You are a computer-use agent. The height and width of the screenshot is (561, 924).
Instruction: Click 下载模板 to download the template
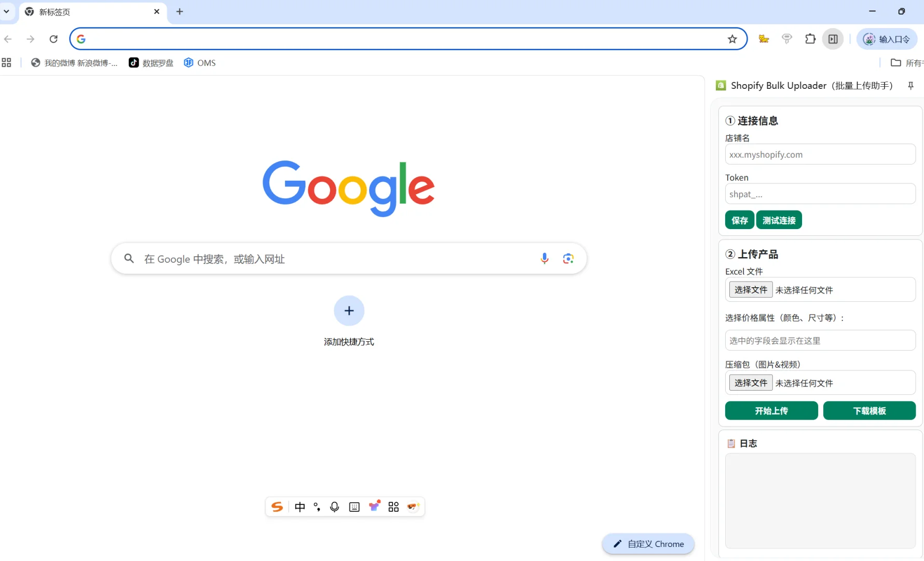pyautogui.click(x=869, y=410)
